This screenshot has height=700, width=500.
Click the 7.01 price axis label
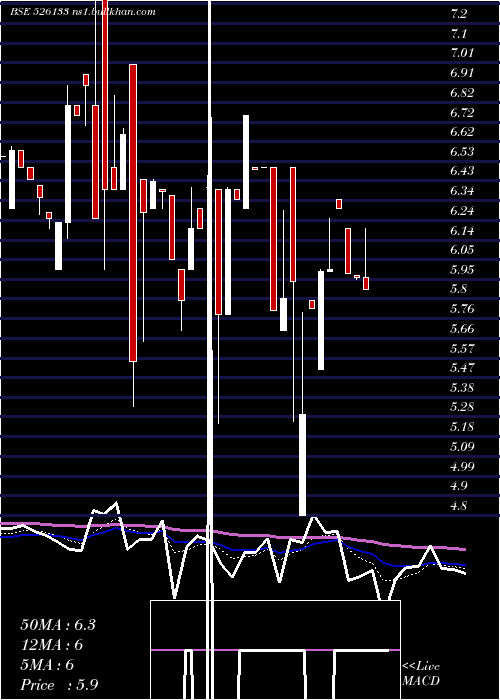[x=462, y=53]
